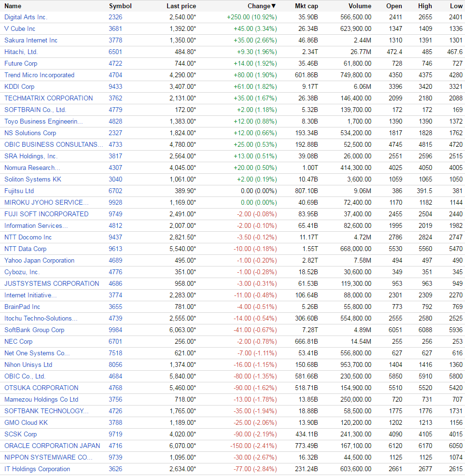The width and height of the screenshot is (465, 476).
Task: Open OBIC BUSINESS CONSULTANS... link
Action: pyautogui.click(x=54, y=144)
